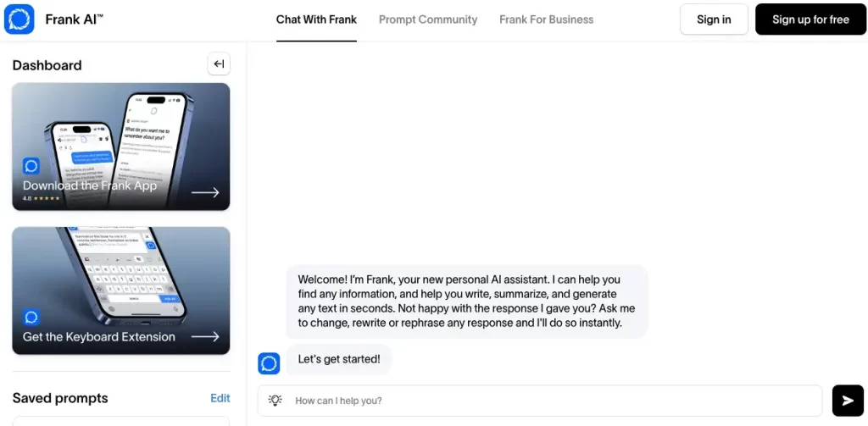Click app icon on Keyboard Extension card
The width and height of the screenshot is (868, 426).
[x=31, y=318]
